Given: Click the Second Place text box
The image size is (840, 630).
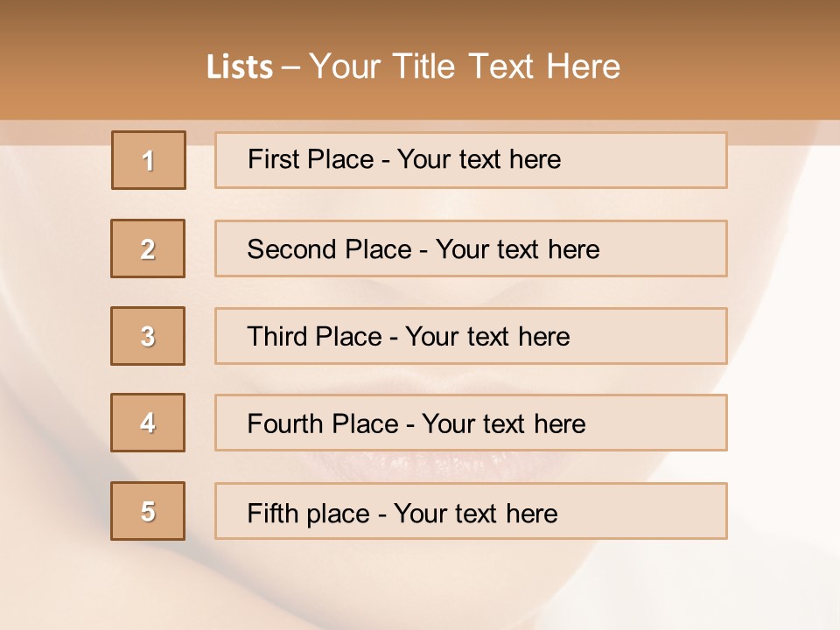Looking at the screenshot, I should pyautogui.click(x=471, y=248).
